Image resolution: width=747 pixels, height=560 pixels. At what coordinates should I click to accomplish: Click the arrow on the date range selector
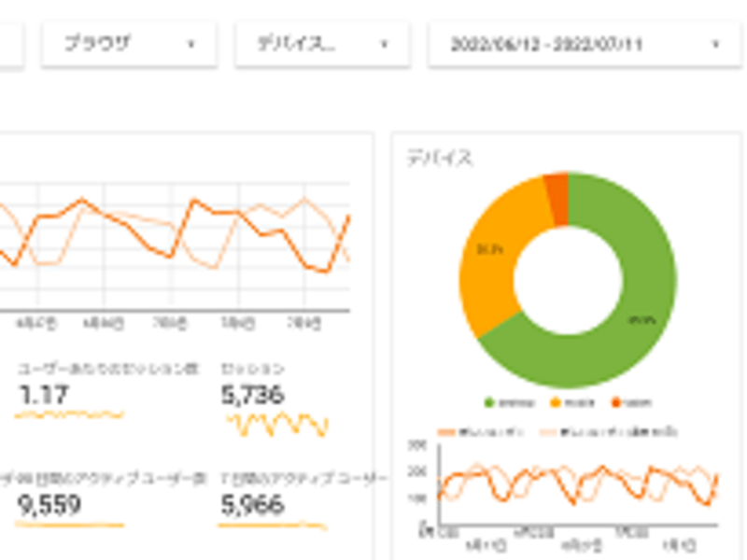coord(715,44)
